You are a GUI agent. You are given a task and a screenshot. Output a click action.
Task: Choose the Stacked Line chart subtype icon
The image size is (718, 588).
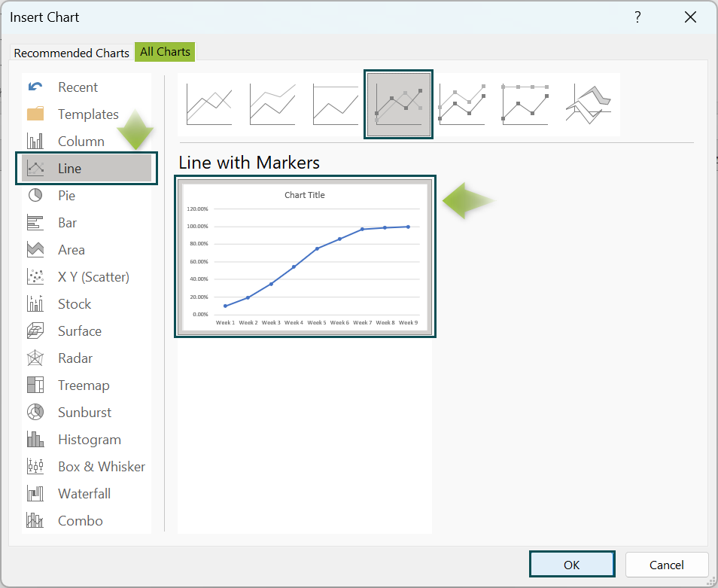(272, 104)
